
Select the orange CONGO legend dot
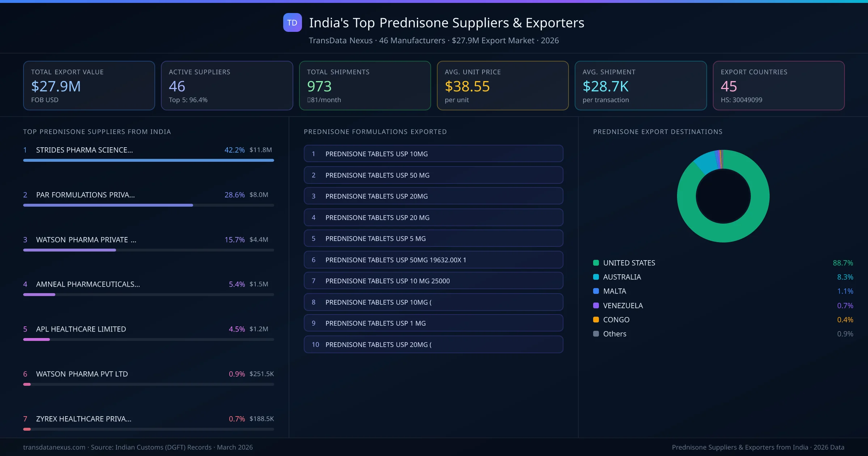point(595,320)
